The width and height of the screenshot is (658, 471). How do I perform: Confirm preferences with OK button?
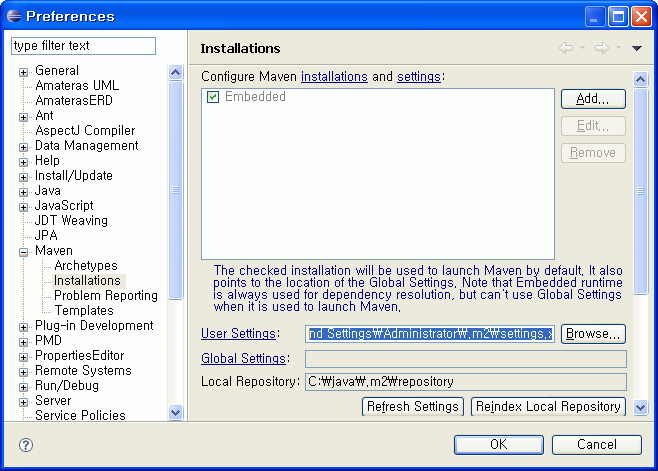click(498, 445)
